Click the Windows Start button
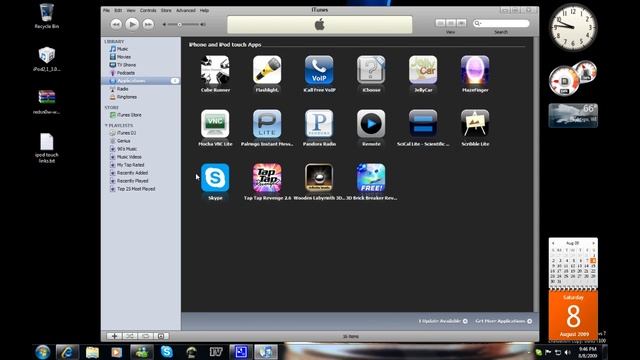The width and height of the screenshot is (640, 360). pyautogui.click(x=42, y=352)
